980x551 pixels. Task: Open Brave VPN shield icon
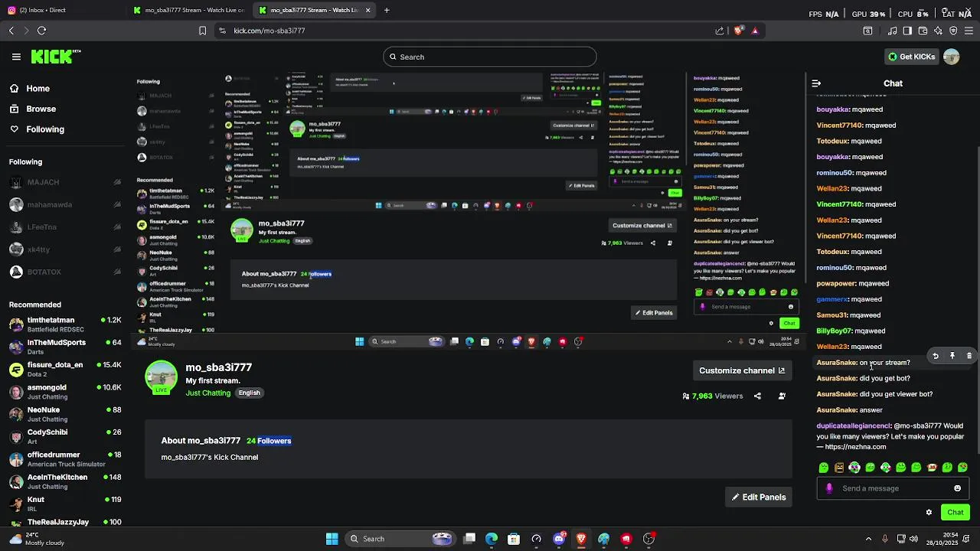953,31
